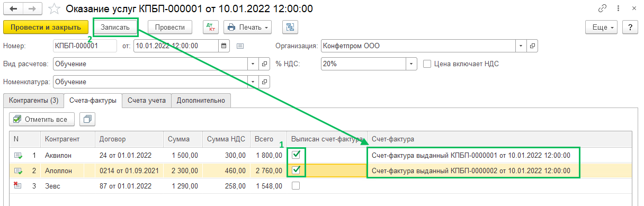This screenshot has height=206, width=644.
Task: Copy link to document icon
Action: [x=603, y=8]
